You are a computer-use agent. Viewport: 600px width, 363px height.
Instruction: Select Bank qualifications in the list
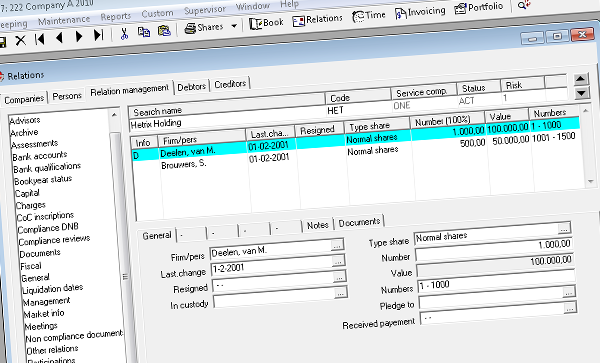click(47, 168)
